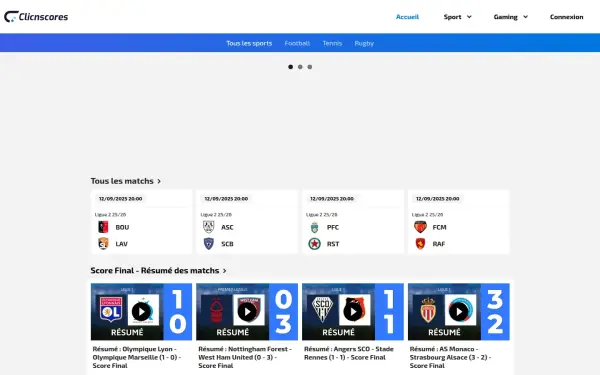Switch to the Football tab
Image resolution: width=600 pixels, height=375 pixels.
pos(297,43)
